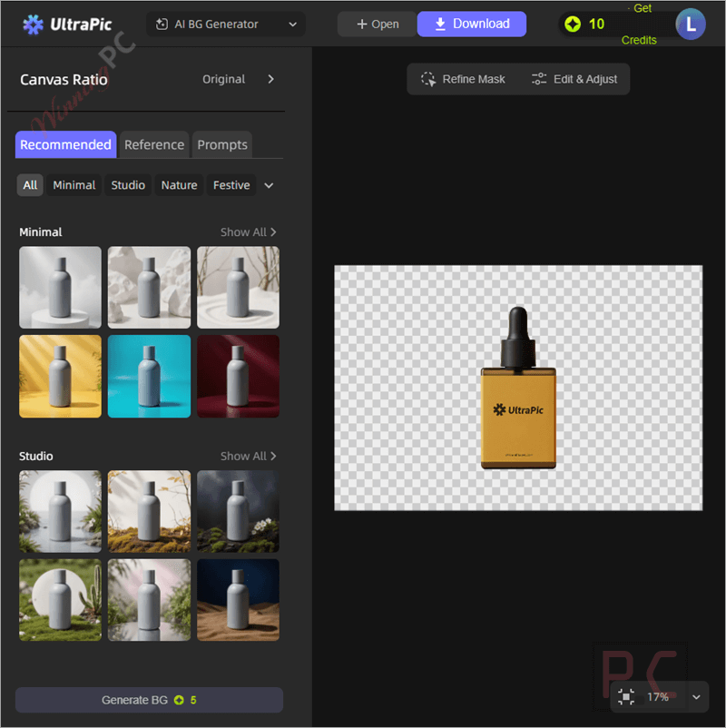Pick the Studio pink foliage background

tap(149, 600)
